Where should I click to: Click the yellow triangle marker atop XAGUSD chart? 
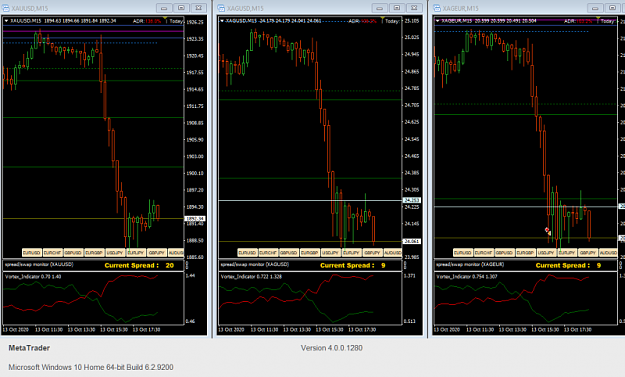(383, 18)
